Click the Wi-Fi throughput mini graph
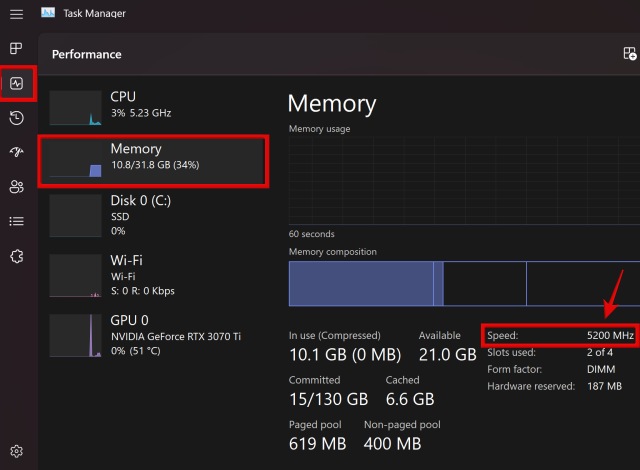 pyautogui.click(x=76, y=276)
